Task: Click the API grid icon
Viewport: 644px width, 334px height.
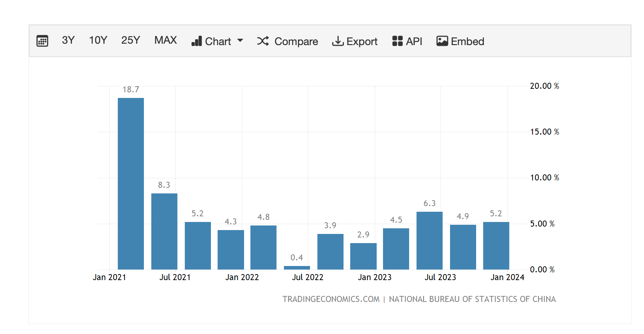Action: pos(397,41)
